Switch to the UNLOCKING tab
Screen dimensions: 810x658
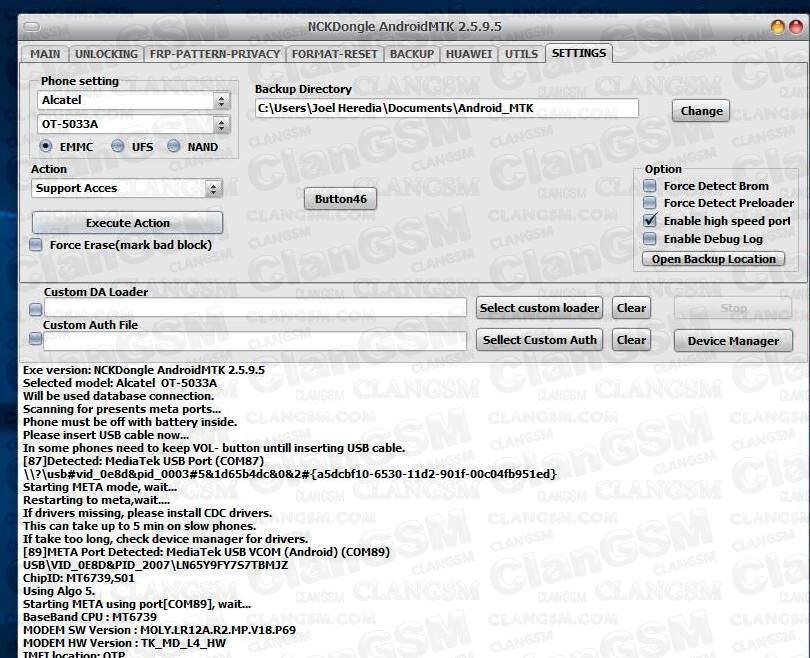pos(106,54)
